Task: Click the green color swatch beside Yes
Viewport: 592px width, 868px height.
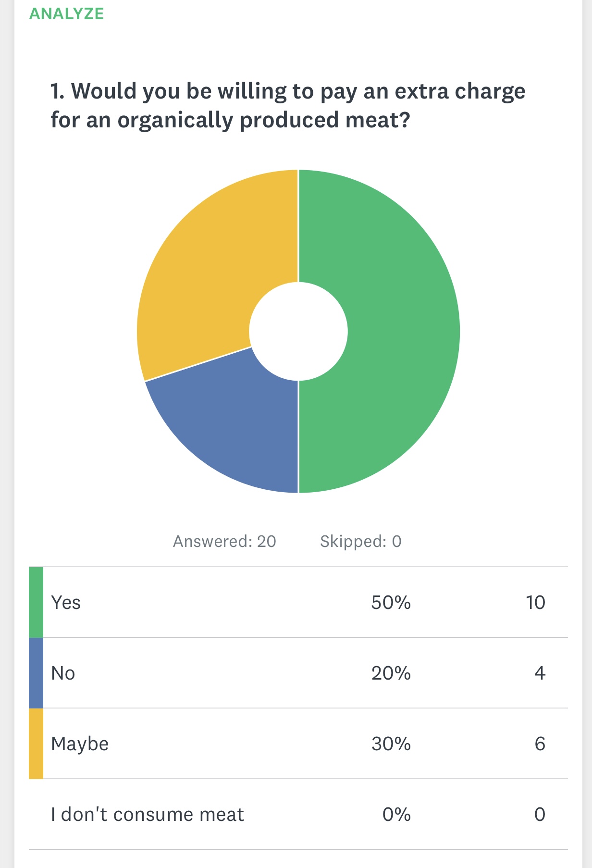Action: pos(35,602)
